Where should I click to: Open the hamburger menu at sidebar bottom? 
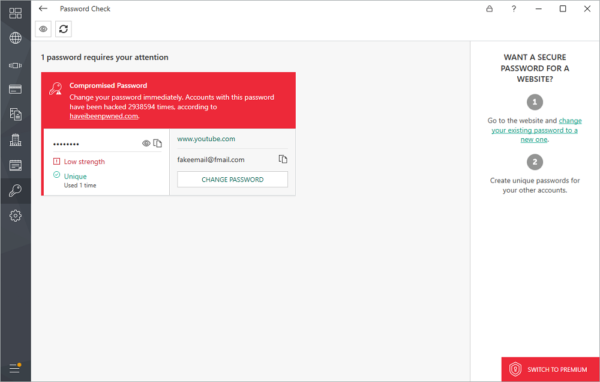(15, 369)
